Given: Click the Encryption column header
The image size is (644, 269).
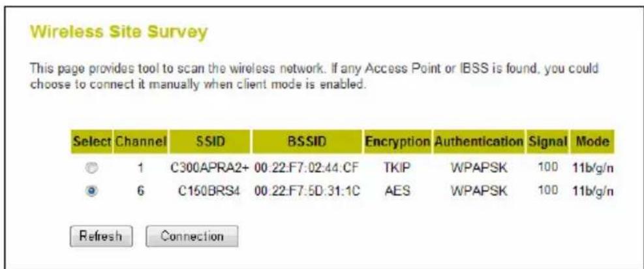Looking at the screenshot, I should [x=397, y=141].
